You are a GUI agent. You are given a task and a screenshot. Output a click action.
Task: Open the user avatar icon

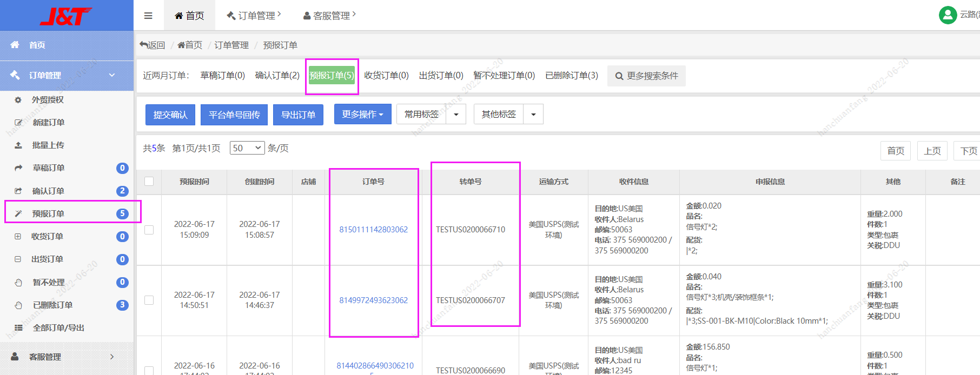coord(948,15)
